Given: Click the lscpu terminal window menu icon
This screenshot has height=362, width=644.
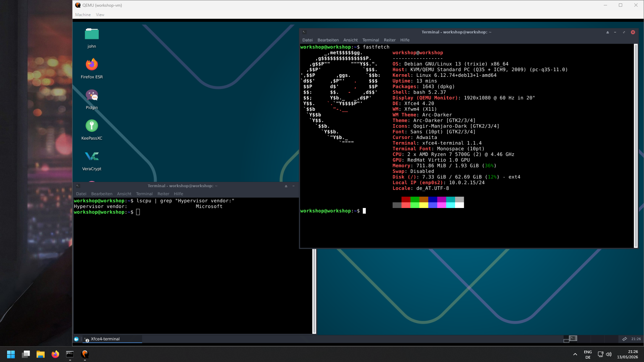Looking at the screenshot, I should (x=78, y=186).
